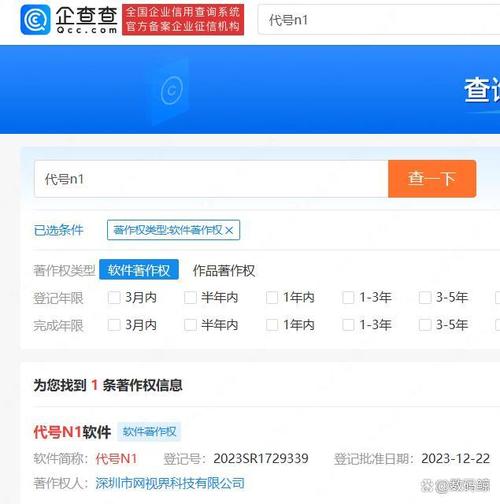Viewport: 500px width, 504px height.
Task: Click the 为您找到 1 条著作权信息 heading
Action: click(x=108, y=385)
